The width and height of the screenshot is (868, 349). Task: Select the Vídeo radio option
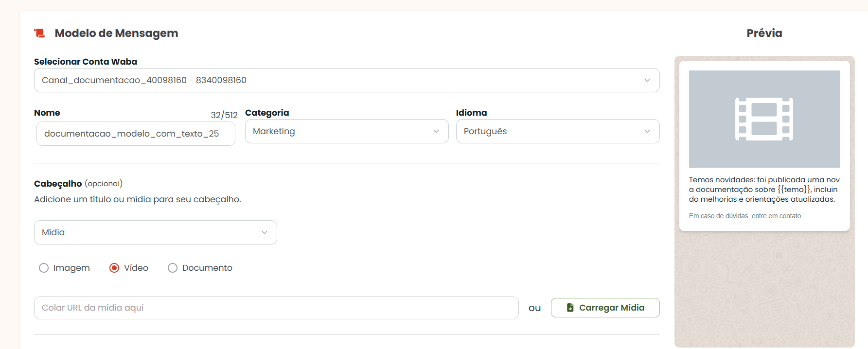(x=114, y=268)
